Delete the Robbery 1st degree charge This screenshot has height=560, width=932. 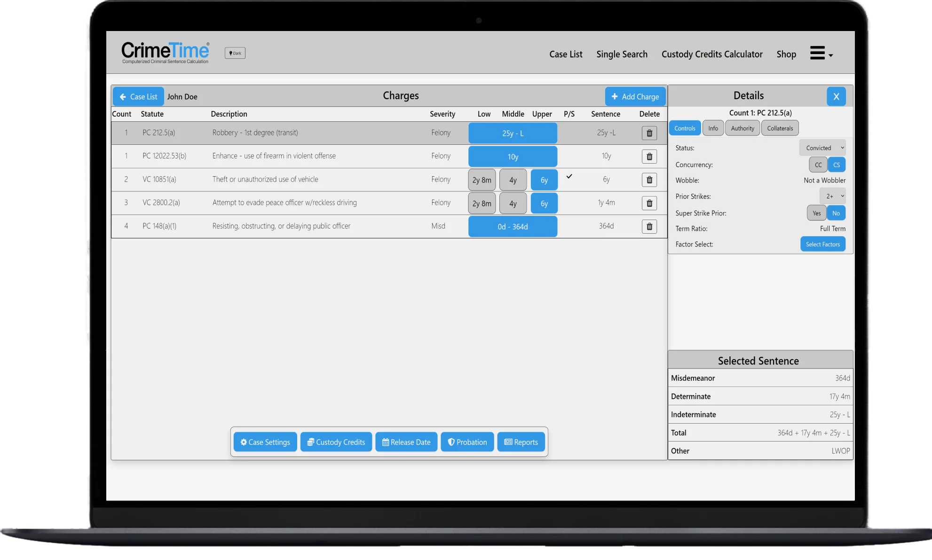(649, 133)
